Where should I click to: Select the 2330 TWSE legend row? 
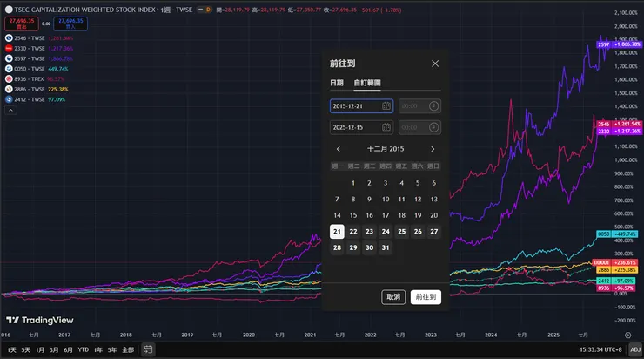pos(39,49)
